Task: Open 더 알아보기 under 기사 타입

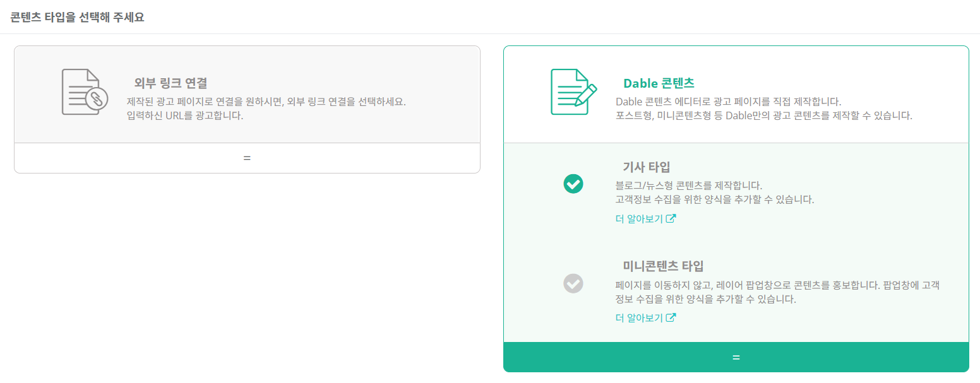Action: tap(639, 219)
